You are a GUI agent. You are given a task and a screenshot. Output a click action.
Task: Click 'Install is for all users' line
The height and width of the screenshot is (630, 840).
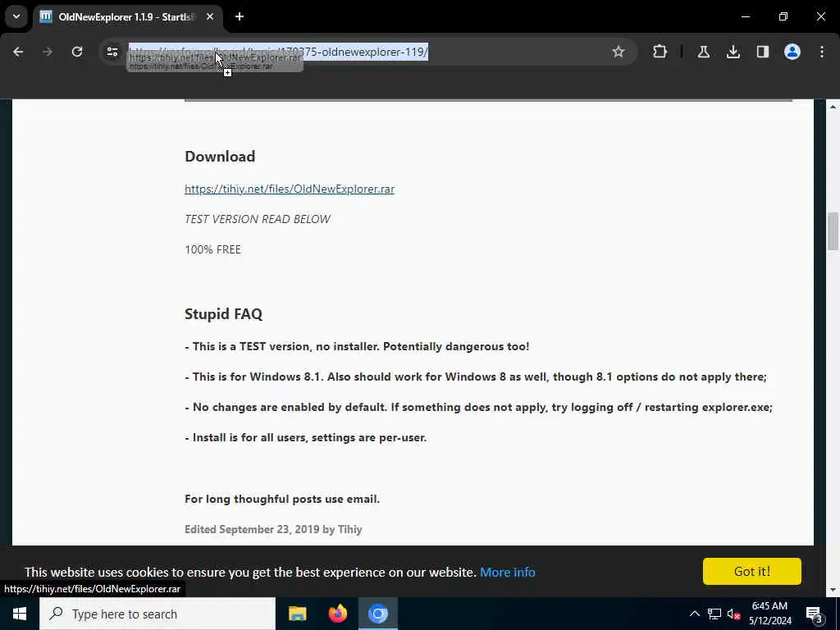pos(306,438)
